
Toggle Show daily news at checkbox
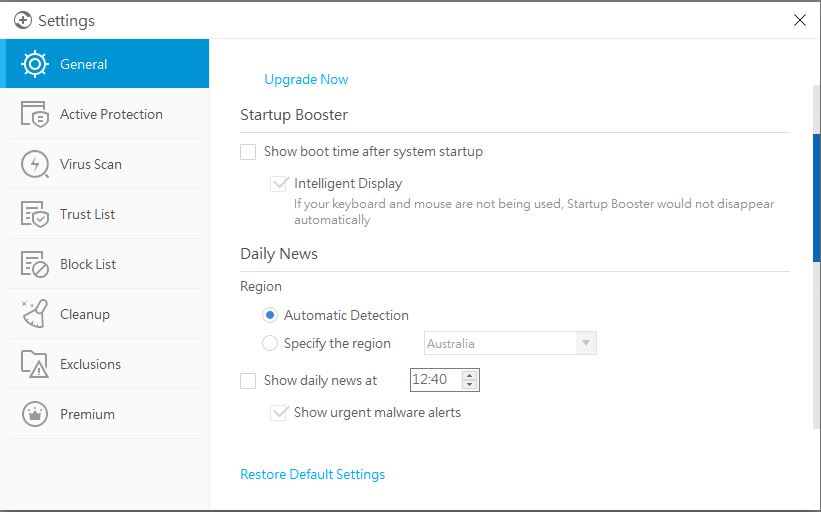pyautogui.click(x=248, y=381)
